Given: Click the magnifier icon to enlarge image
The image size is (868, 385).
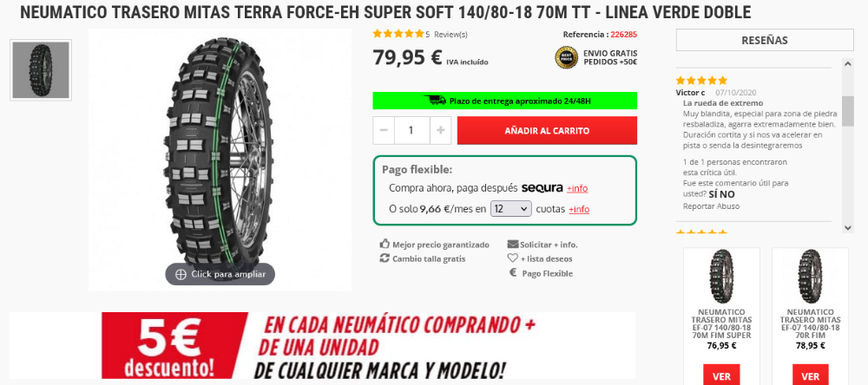Looking at the screenshot, I should [x=181, y=274].
